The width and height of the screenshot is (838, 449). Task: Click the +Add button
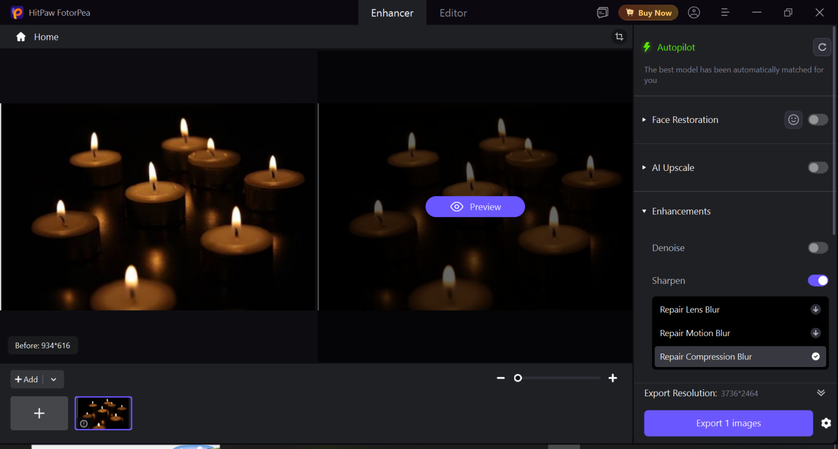coord(27,380)
